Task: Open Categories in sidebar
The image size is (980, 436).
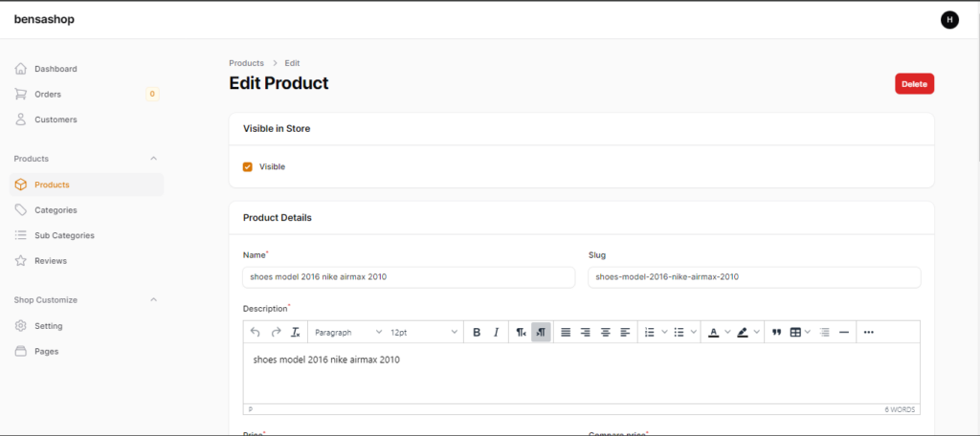Action: pos(86,210)
